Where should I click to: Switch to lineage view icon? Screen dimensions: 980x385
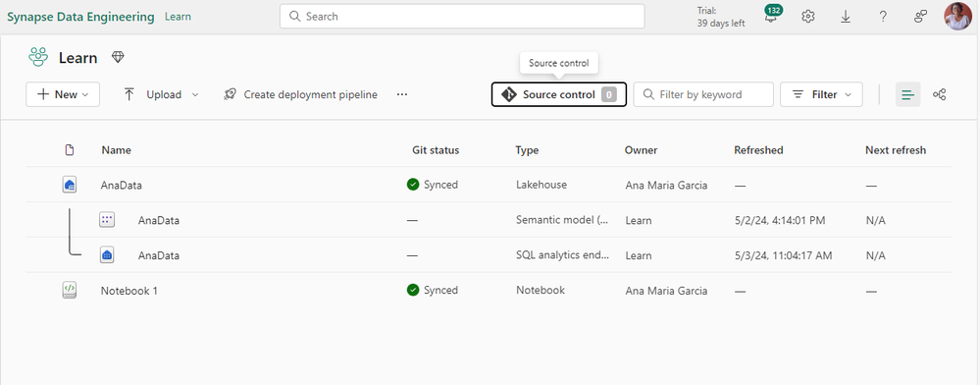coord(939,94)
